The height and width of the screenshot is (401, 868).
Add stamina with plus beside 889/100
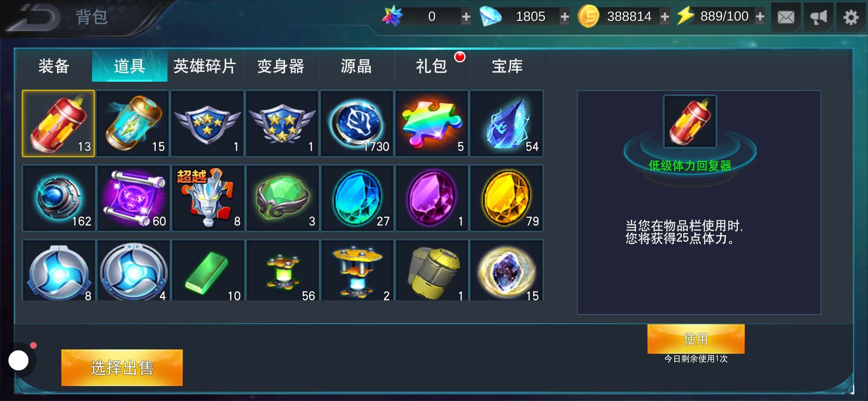tap(760, 17)
